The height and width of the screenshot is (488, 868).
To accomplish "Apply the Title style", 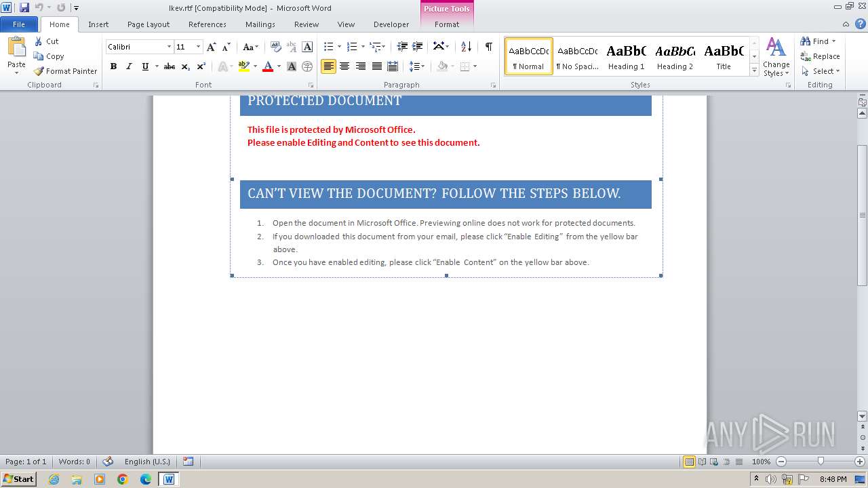I will [724, 56].
